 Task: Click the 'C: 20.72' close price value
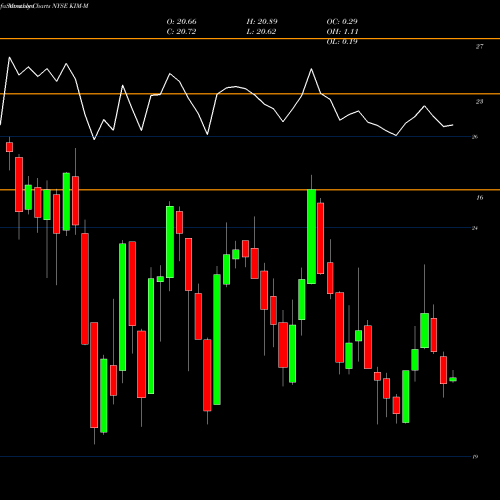[181, 32]
